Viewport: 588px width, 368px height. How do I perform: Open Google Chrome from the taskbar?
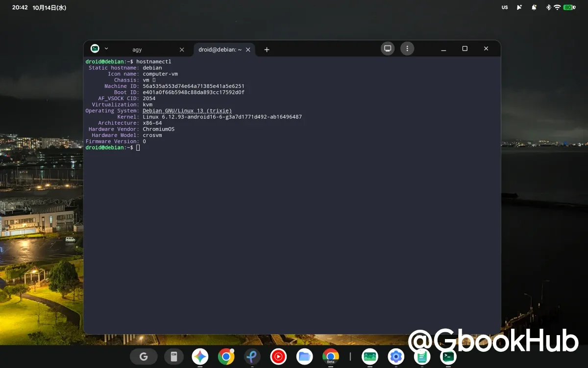click(x=226, y=357)
